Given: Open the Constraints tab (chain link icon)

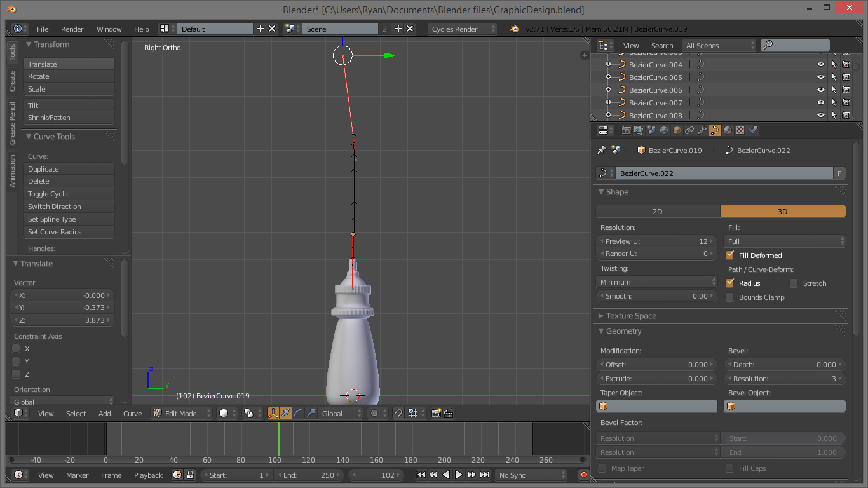Looking at the screenshot, I should [x=689, y=130].
